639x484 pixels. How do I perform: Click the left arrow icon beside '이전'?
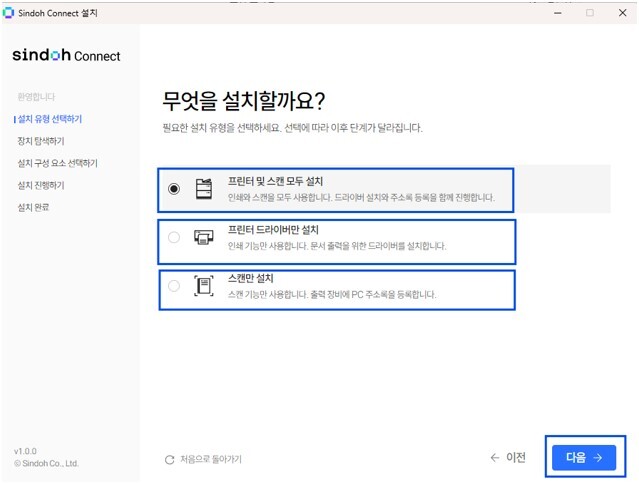pyautogui.click(x=495, y=458)
